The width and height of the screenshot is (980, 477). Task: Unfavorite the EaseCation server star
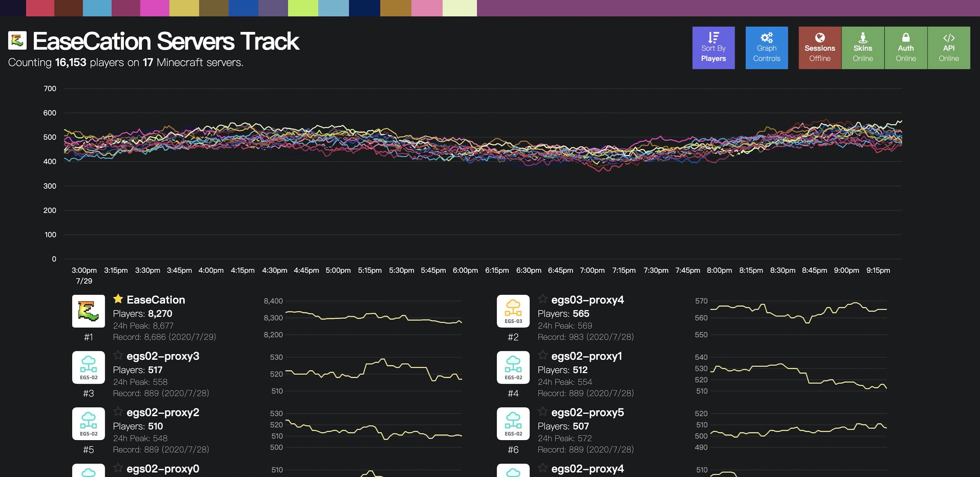[x=118, y=299]
